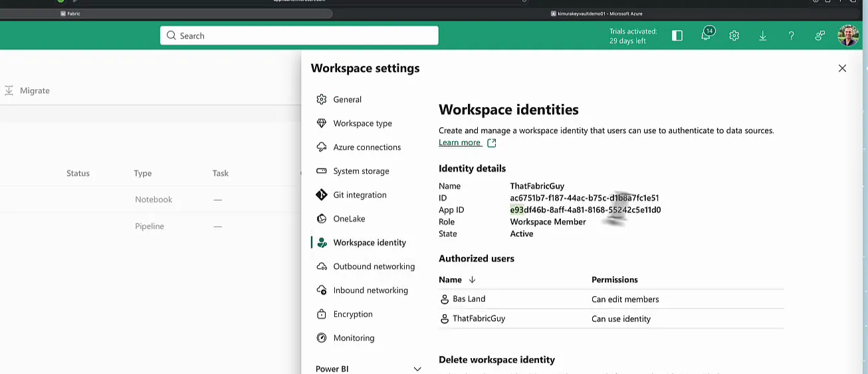Screen dimensions: 868x374
Task: Close the Workspace settings panel
Action: coord(842,68)
